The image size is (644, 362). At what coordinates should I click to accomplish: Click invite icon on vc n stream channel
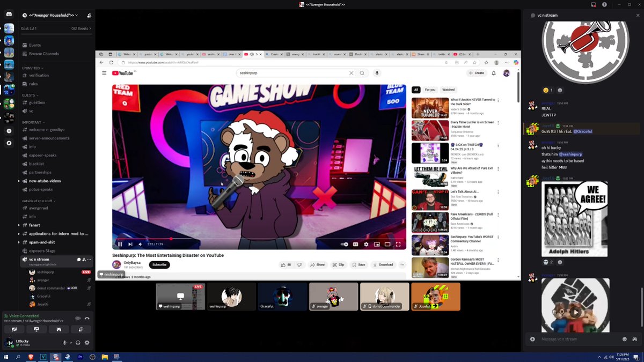coord(84,260)
